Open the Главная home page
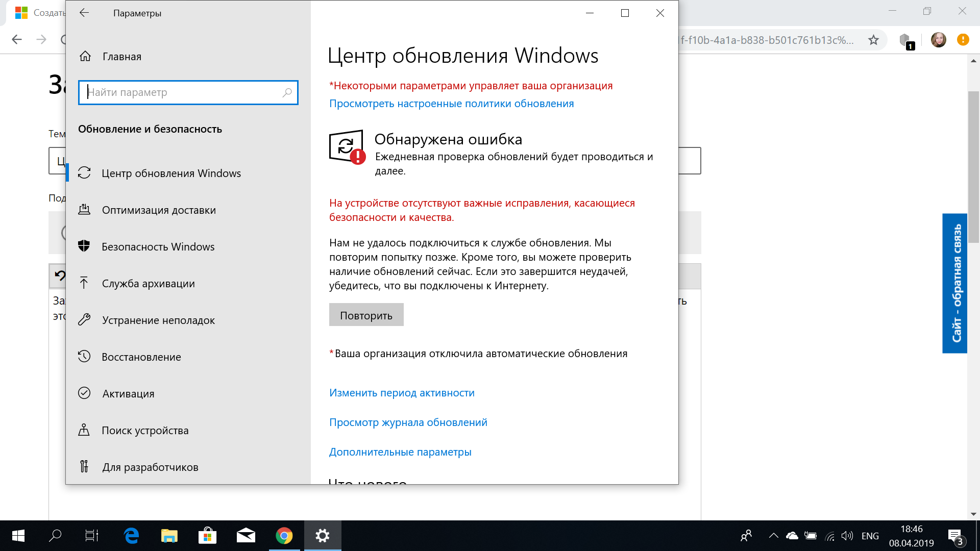The height and width of the screenshot is (551, 980). [x=121, y=57]
